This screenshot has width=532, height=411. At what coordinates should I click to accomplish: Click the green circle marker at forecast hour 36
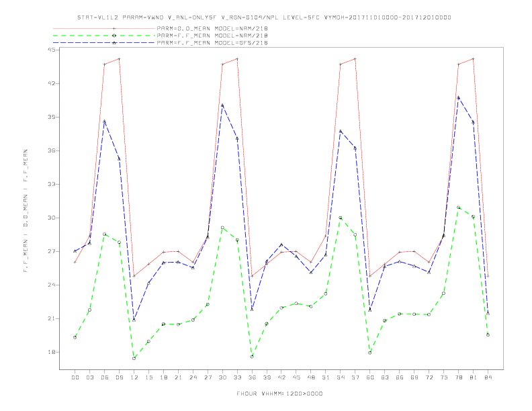(x=252, y=357)
